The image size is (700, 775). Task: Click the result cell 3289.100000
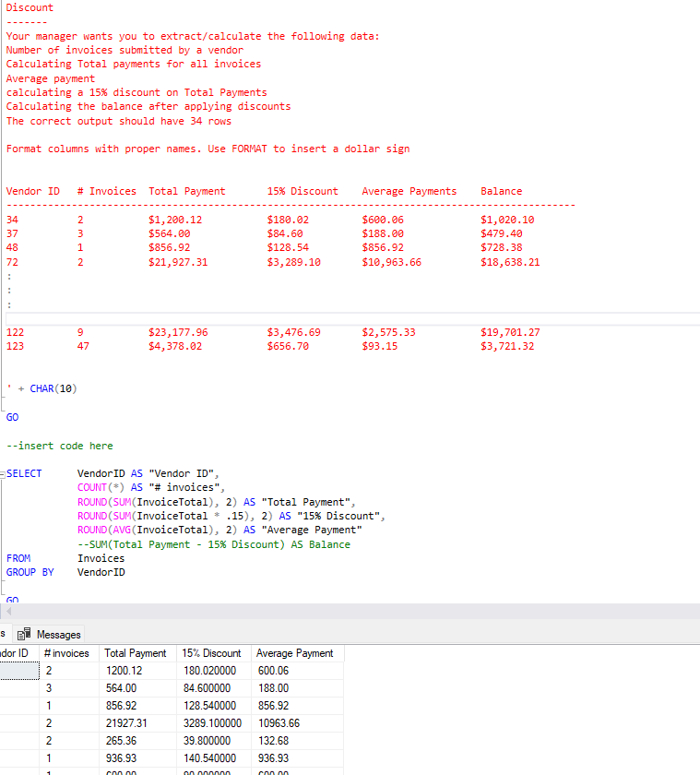214,723
